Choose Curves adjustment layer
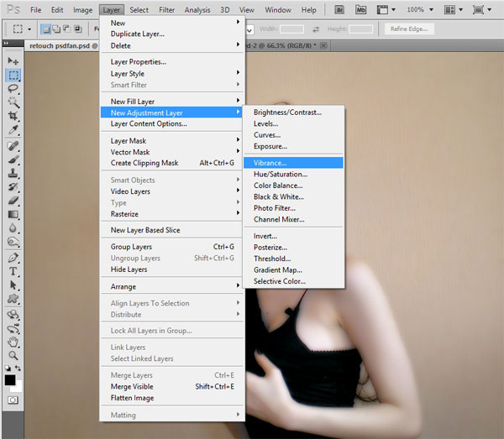 [293, 135]
